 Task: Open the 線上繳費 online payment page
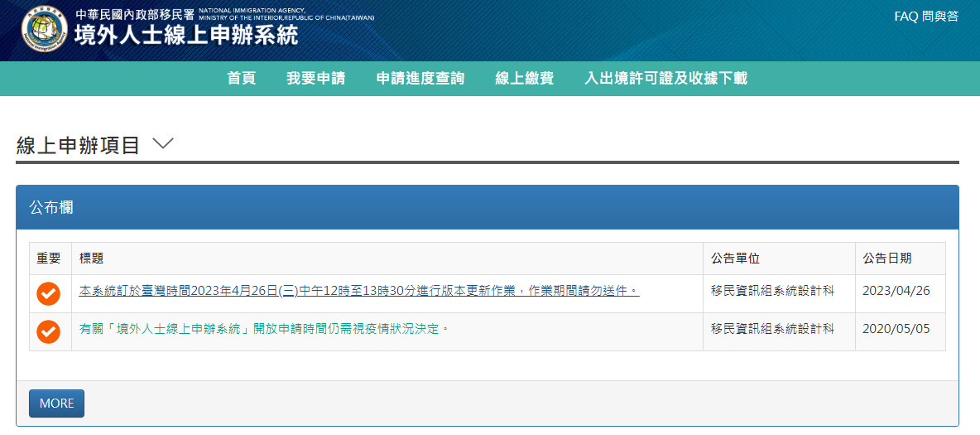point(524,79)
